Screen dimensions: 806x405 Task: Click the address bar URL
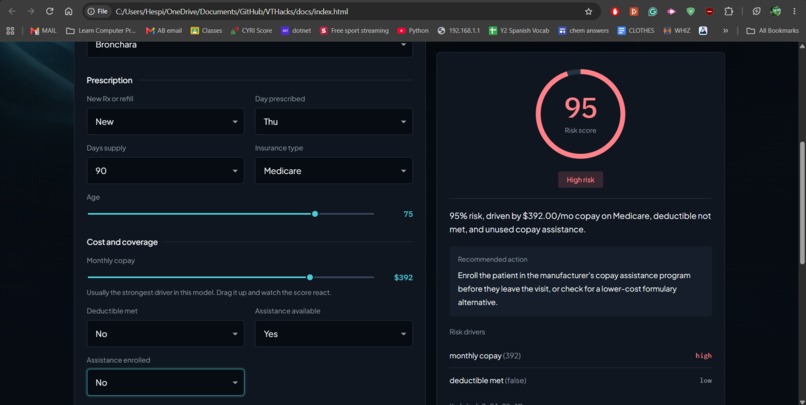[232, 11]
